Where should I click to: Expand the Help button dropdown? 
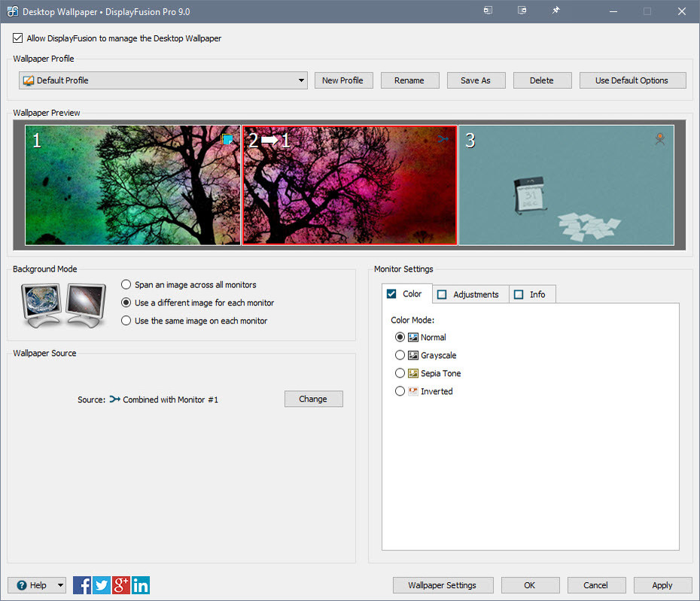59,584
